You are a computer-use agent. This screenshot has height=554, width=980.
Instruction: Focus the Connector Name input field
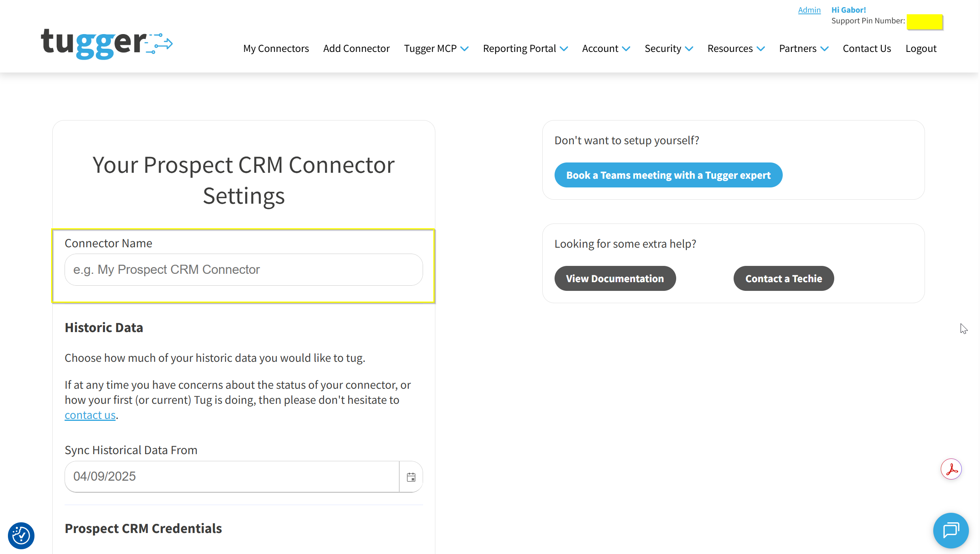coord(244,269)
